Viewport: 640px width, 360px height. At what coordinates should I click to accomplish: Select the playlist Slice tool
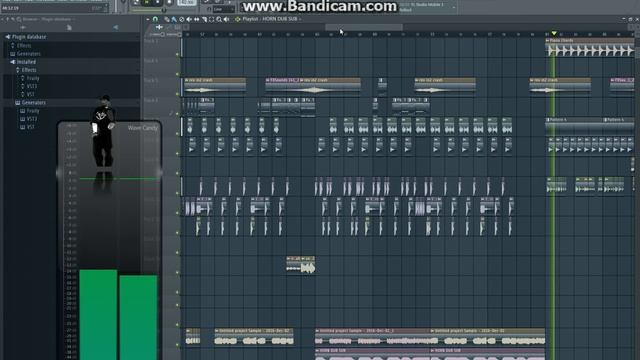tap(204, 19)
